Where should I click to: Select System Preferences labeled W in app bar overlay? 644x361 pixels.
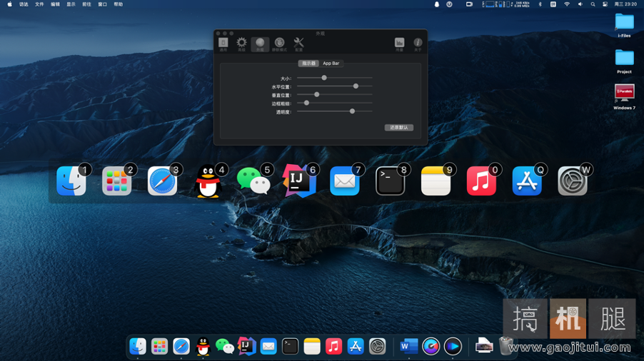573,181
